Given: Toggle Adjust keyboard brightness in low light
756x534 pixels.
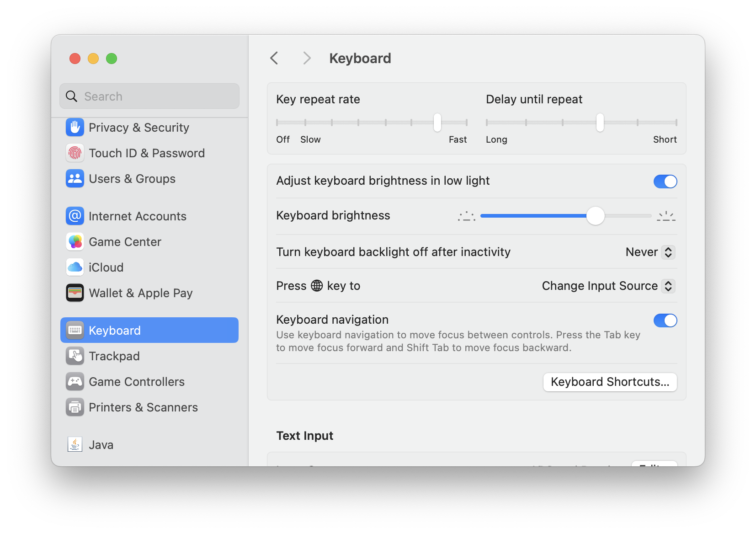Looking at the screenshot, I should click(665, 182).
